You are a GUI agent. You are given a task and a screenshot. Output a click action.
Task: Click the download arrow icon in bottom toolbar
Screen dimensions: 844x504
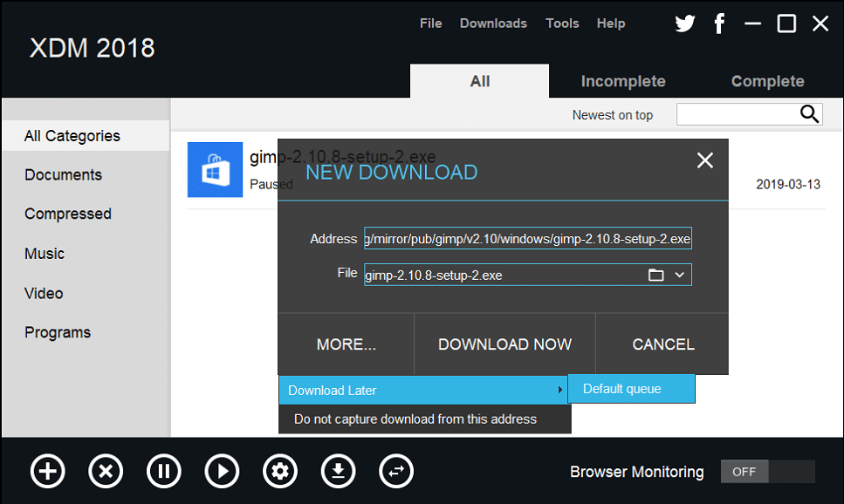click(338, 471)
